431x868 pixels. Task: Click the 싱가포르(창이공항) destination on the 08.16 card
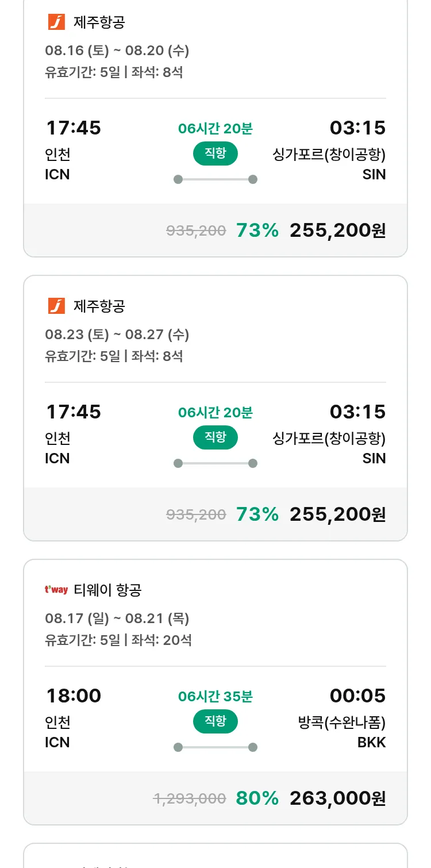(x=329, y=155)
